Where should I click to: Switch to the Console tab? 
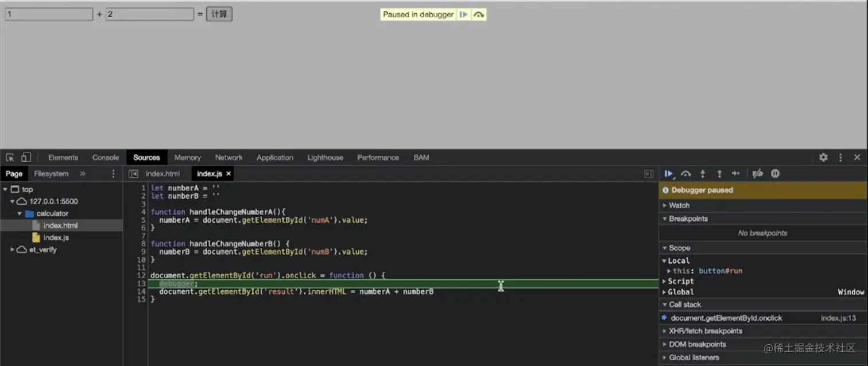106,157
